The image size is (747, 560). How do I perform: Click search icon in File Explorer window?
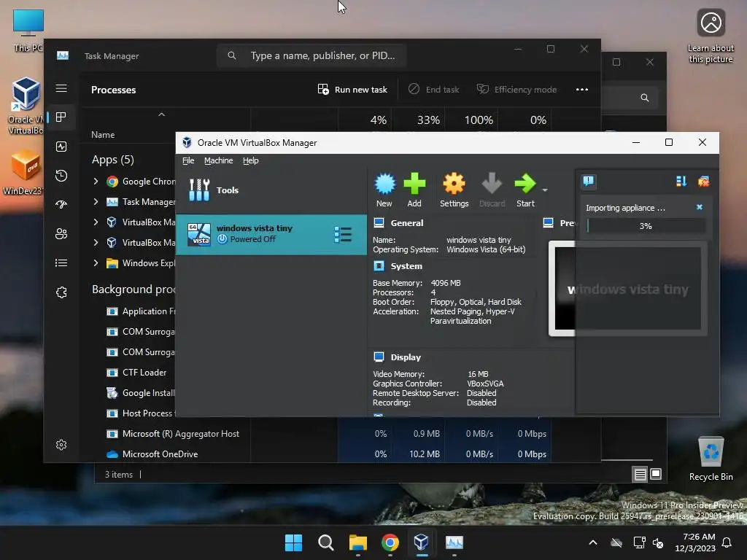point(645,98)
